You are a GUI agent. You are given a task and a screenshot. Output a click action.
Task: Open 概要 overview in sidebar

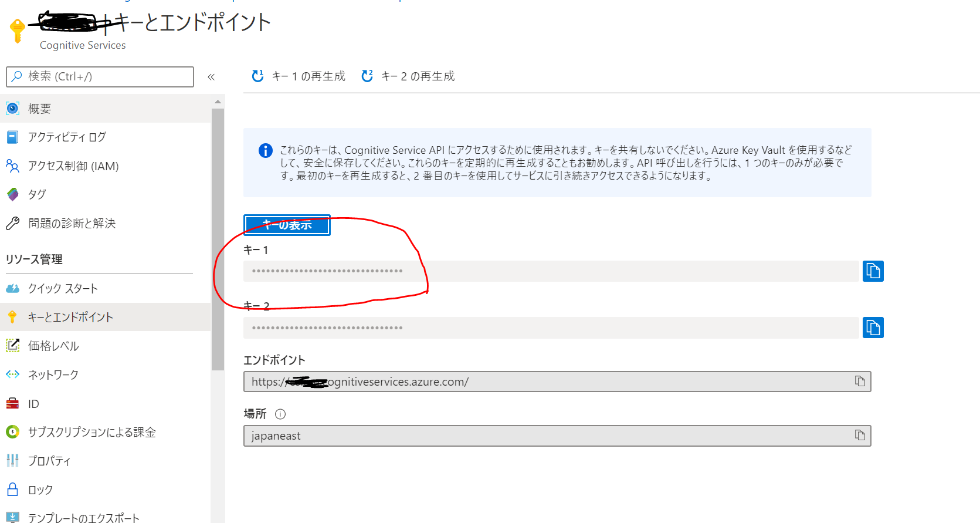40,109
